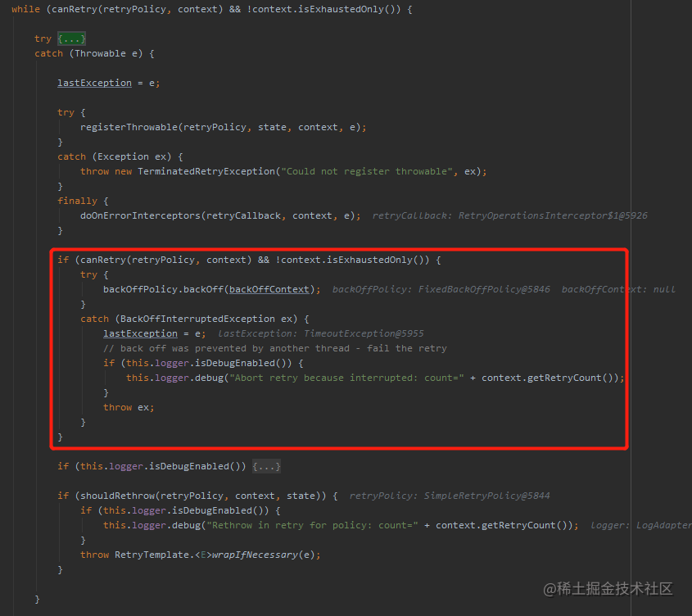Click the "throw ex;" statement
Image resolution: width=692 pixels, height=616 pixels.
point(129,408)
